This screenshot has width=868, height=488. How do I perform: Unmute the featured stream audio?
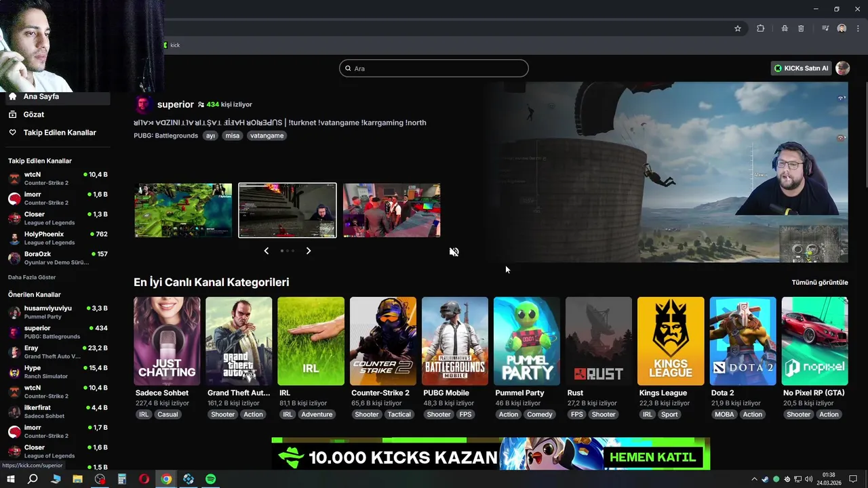coord(454,252)
